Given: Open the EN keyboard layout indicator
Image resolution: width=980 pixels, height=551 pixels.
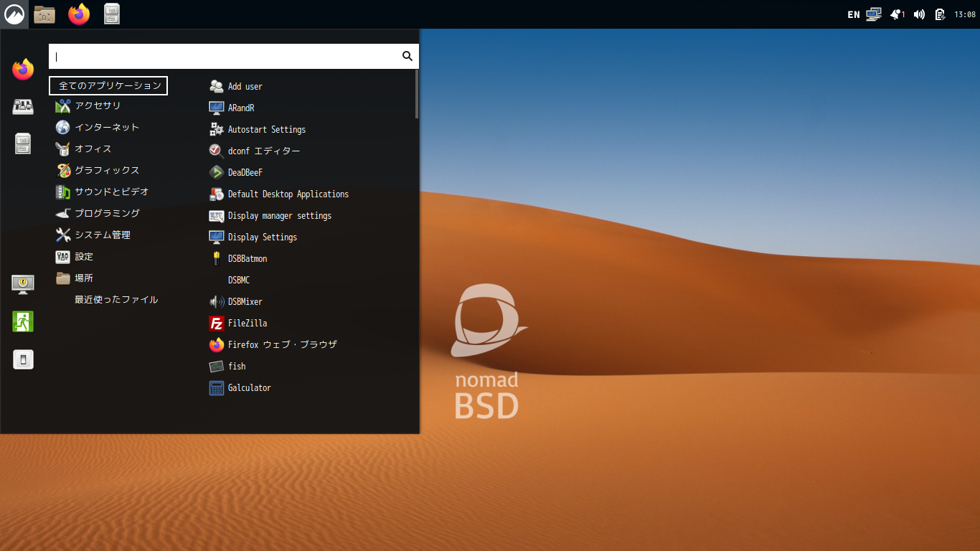Looking at the screenshot, I should [853, 14].
